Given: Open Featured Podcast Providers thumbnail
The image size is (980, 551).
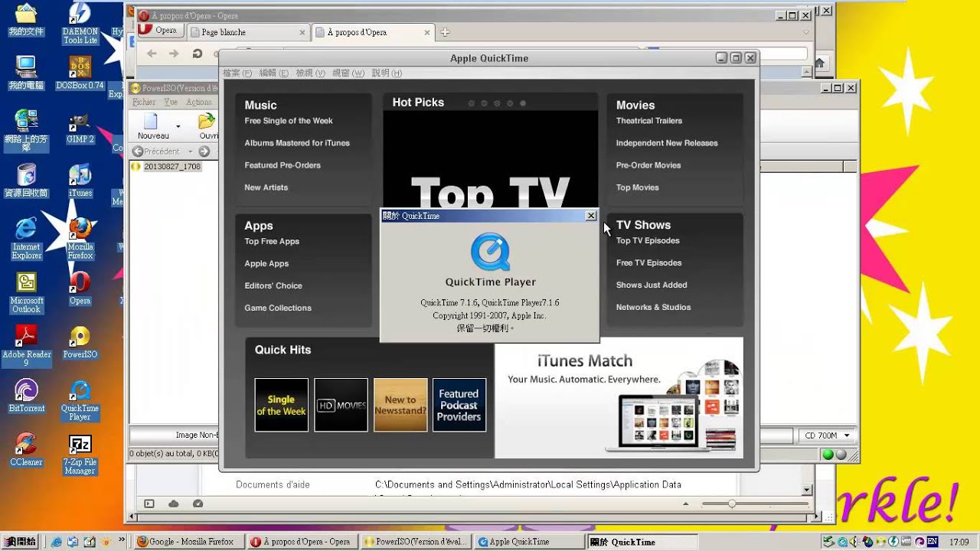Looking at the screenshot, I should pyautogui.click(x=459, y=405).
